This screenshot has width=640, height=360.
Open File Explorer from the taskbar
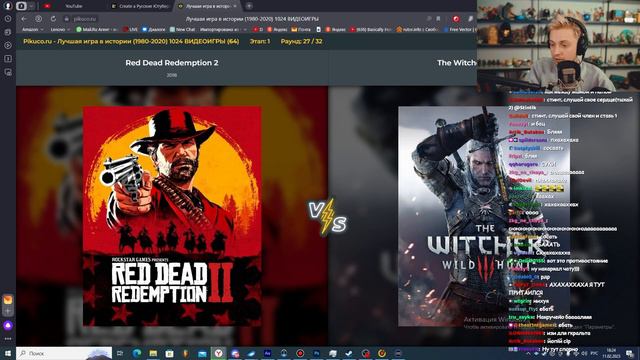153,353
